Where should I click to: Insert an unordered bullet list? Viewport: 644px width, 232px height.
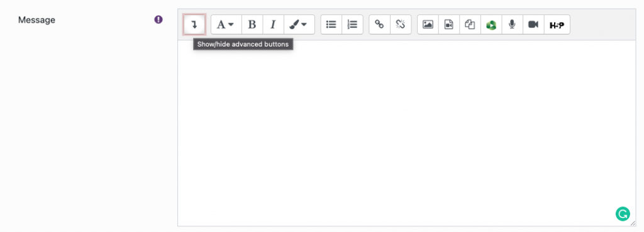pos(331,25)
